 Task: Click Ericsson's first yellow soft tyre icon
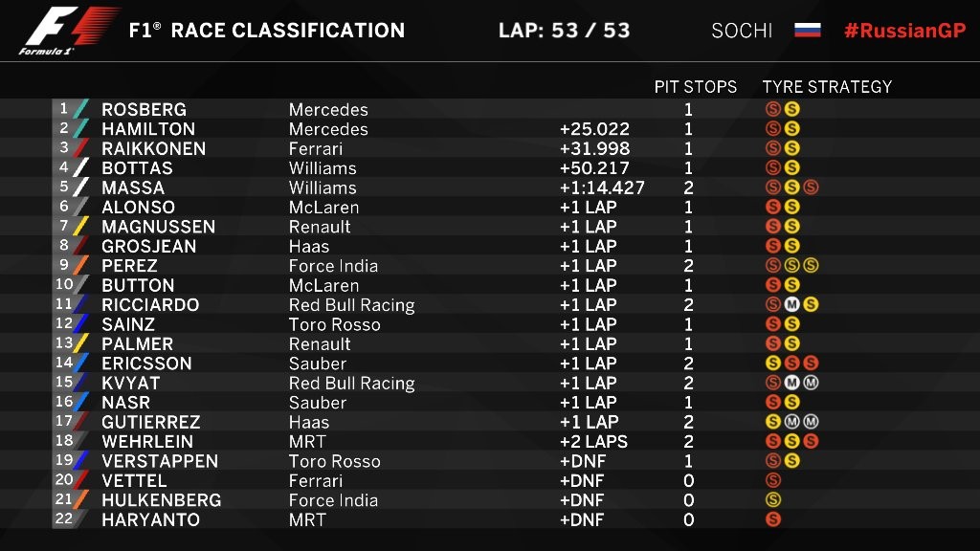click(773, 363)
